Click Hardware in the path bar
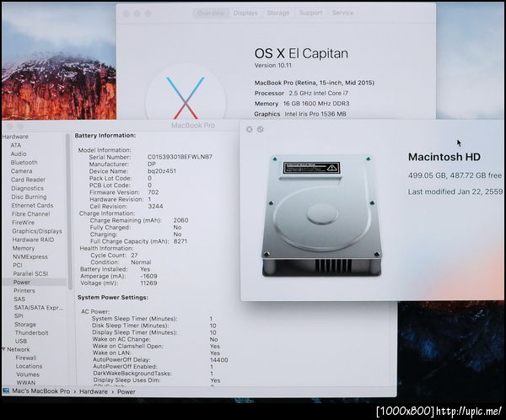This screenshot has width=506, height=420. tap(94, 391)
